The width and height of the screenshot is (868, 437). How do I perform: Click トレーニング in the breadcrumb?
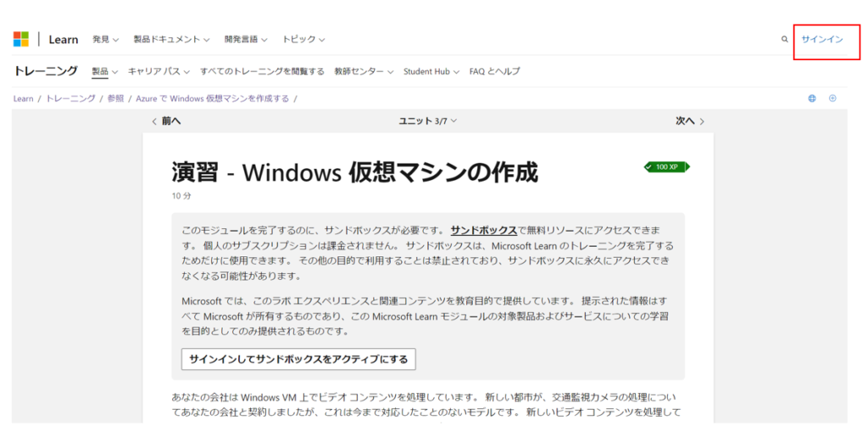click(70, 98)
